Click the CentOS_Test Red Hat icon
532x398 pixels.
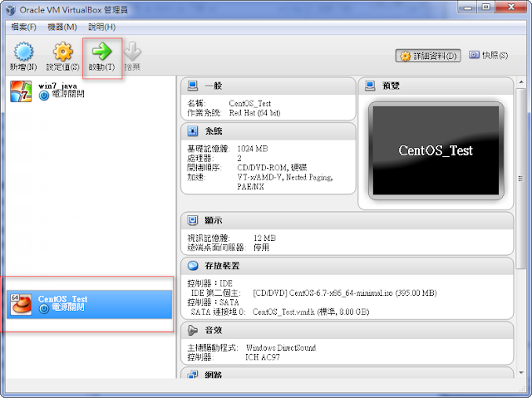tap(21, 304)
